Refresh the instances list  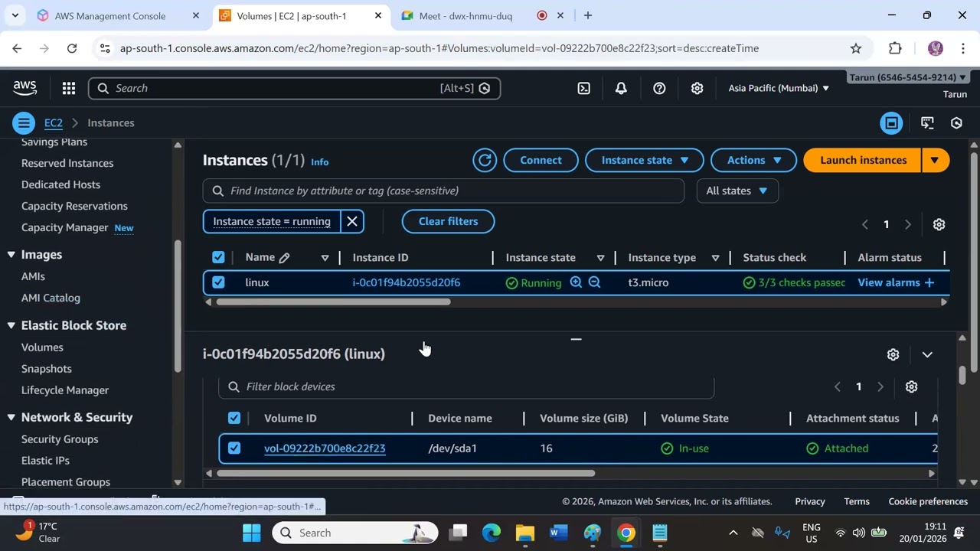coord(485,160)
